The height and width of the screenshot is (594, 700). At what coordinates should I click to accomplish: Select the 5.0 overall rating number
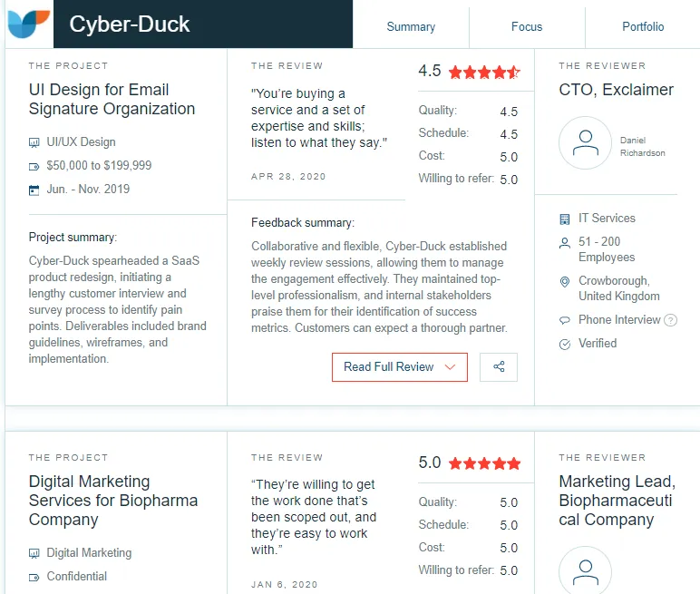point(430,463)
